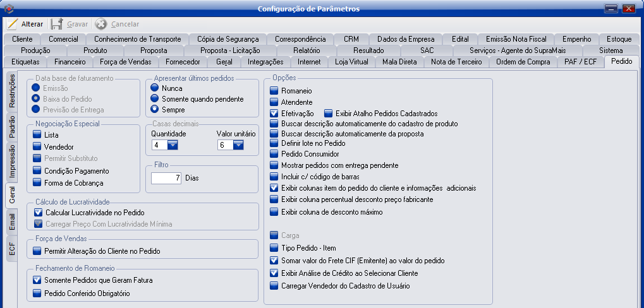Expand the Valor unitário dropdown
This screenshot has height=308, width=644.
coord(238,146)
